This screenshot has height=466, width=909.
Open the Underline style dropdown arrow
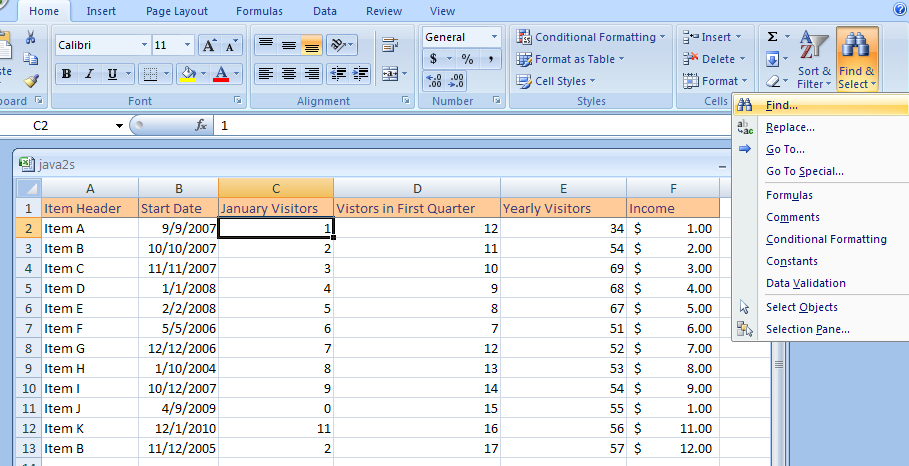pos(129,74)
